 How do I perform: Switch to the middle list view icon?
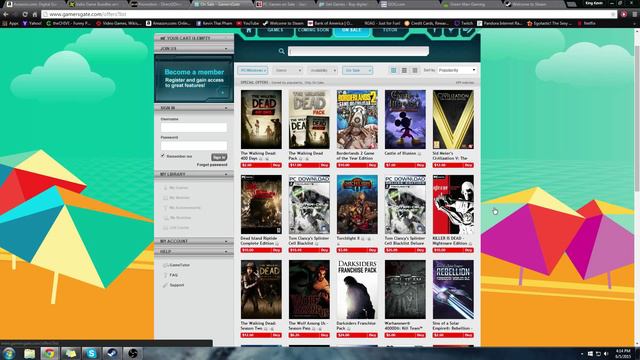coord(404,71)
